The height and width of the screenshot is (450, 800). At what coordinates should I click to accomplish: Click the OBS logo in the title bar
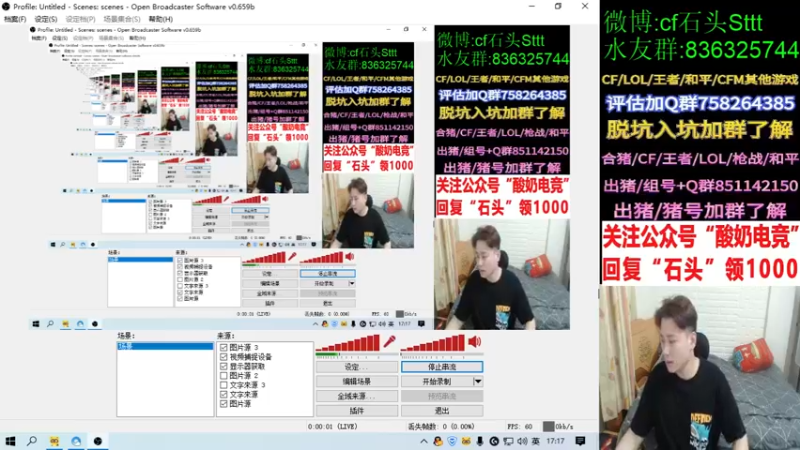click(x=6, y=7)
